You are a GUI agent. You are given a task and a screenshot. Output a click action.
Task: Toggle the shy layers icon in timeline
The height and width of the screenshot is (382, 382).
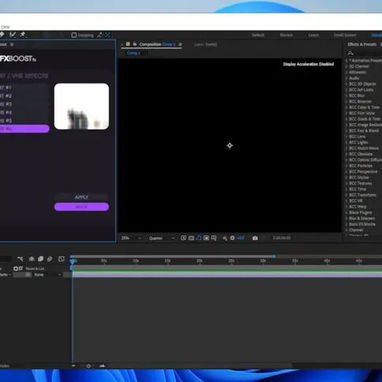coord(32,259)
